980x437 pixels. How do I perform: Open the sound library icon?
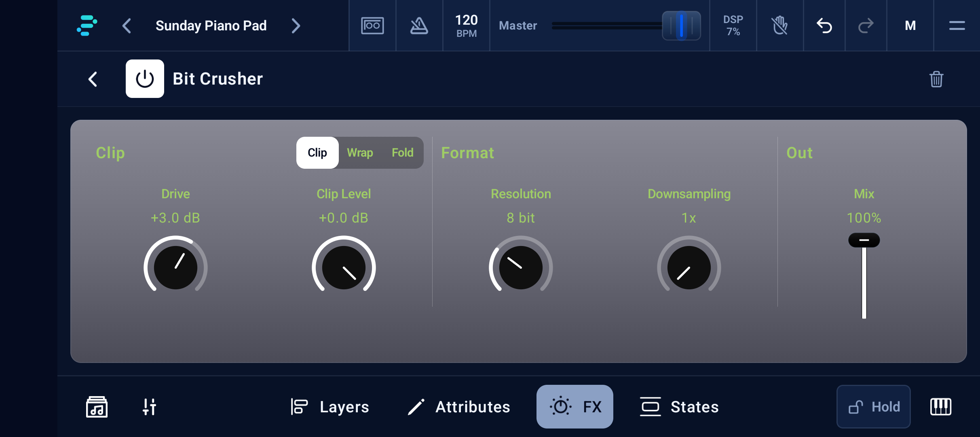pos(97,407)
